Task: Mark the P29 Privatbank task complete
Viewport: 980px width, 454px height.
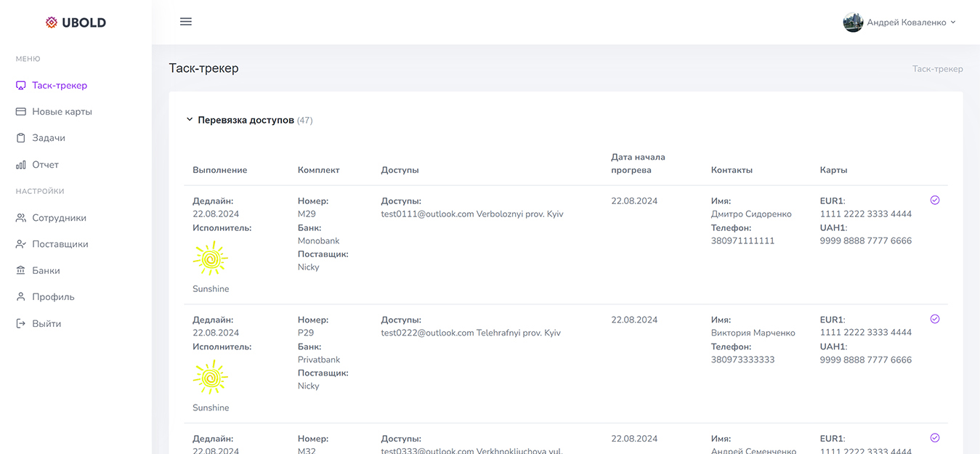Action: click(x=935, y=319)
